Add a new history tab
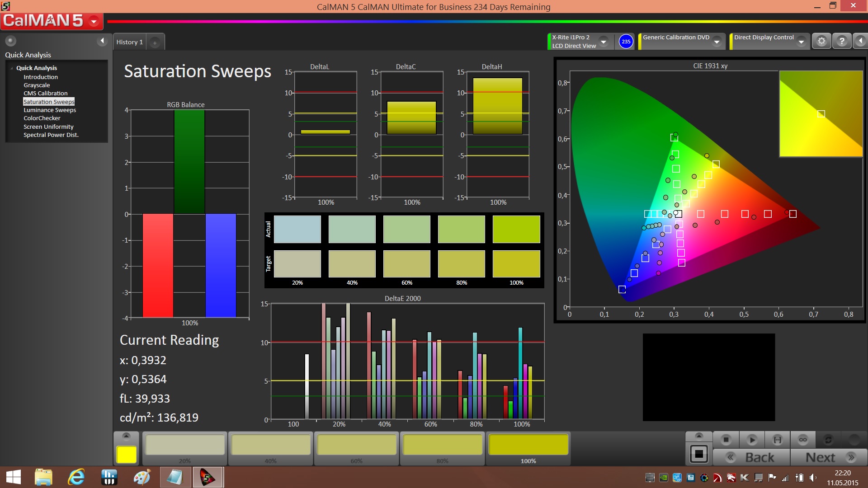 (155, 42)
